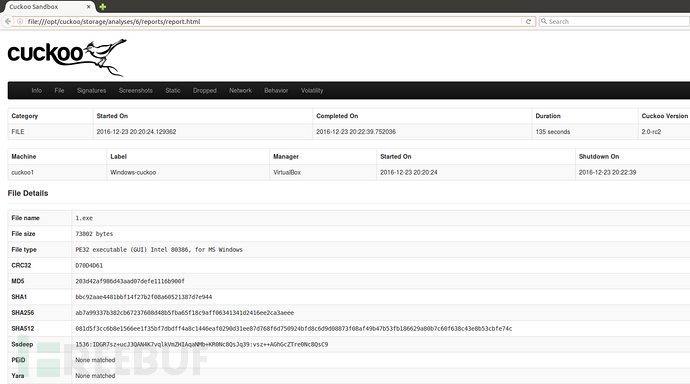Select start time 2016-12-23 20:20:24.129362
The image size is (690, 384).
(136, 132)
